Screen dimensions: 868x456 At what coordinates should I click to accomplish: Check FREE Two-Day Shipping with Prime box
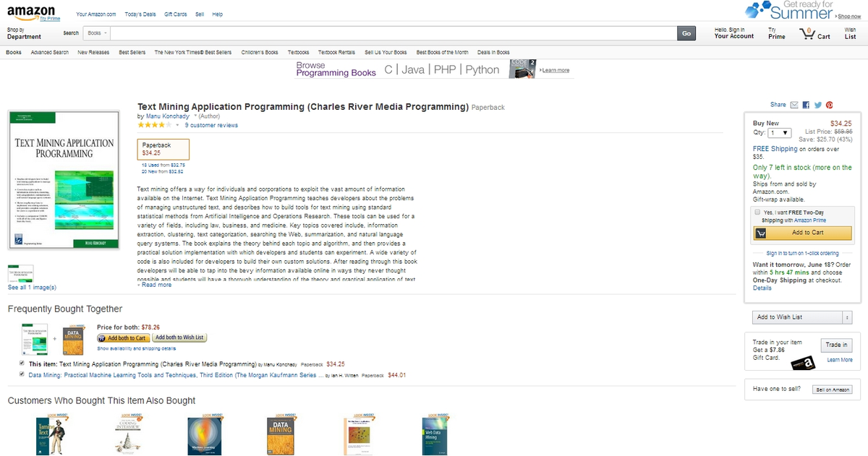point(757,212)
